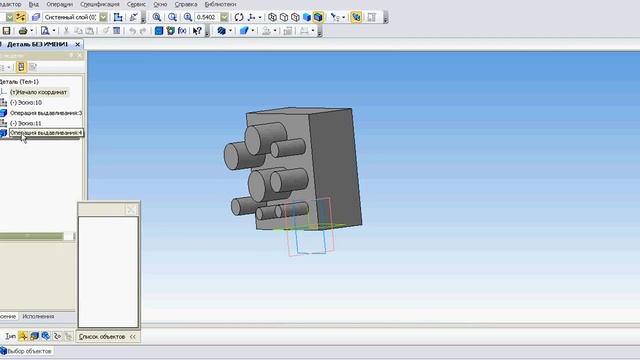Click the Save (floppy disk) icon
Viewport: 640px width, 360px height.
click(x=7, y=31)
